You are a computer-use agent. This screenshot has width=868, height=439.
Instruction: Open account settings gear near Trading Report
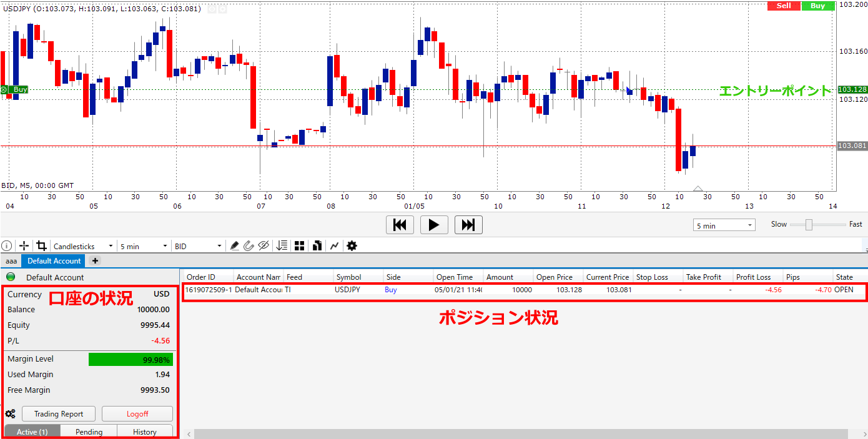click(10, 413)
